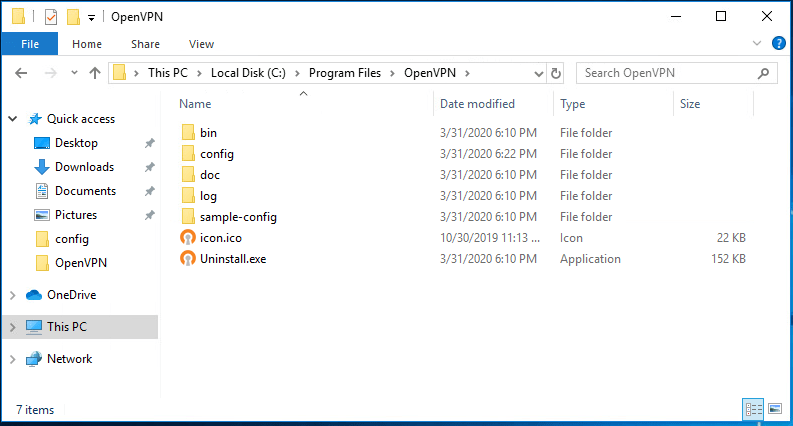Viewport: 793px width, 426px height.
Task: Click the folder icon in the address bar
Action: [119, 73]
